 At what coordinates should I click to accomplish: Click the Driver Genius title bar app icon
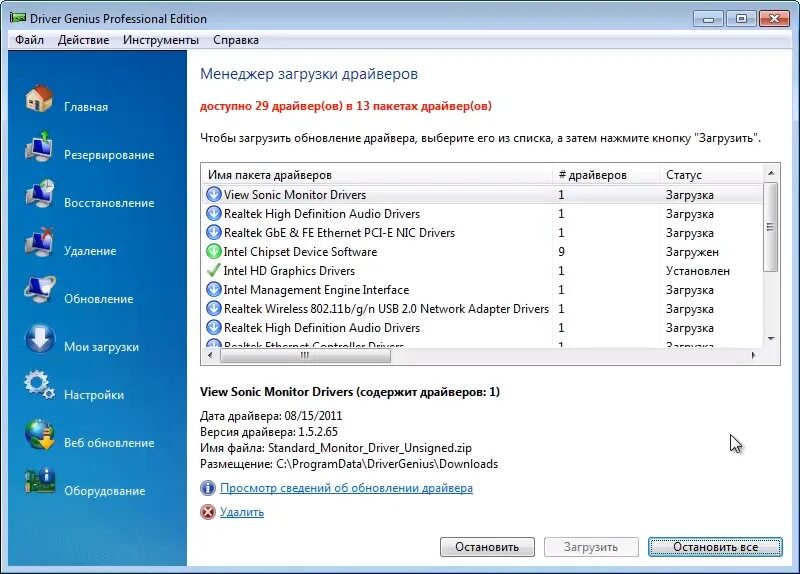18,18
